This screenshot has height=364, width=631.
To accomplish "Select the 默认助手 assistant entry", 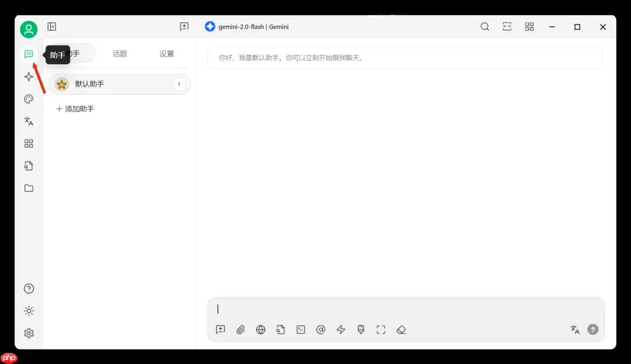I will [x=89, y=84].
